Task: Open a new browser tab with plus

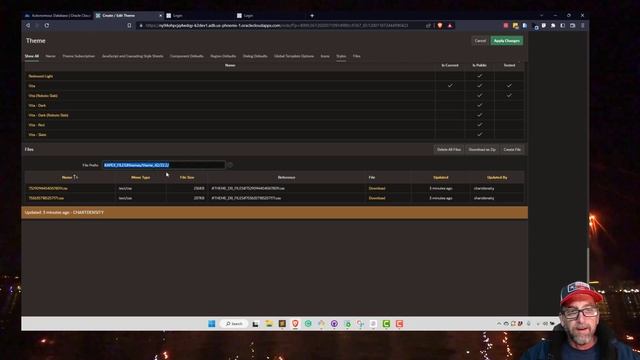Action: [312, 16]
